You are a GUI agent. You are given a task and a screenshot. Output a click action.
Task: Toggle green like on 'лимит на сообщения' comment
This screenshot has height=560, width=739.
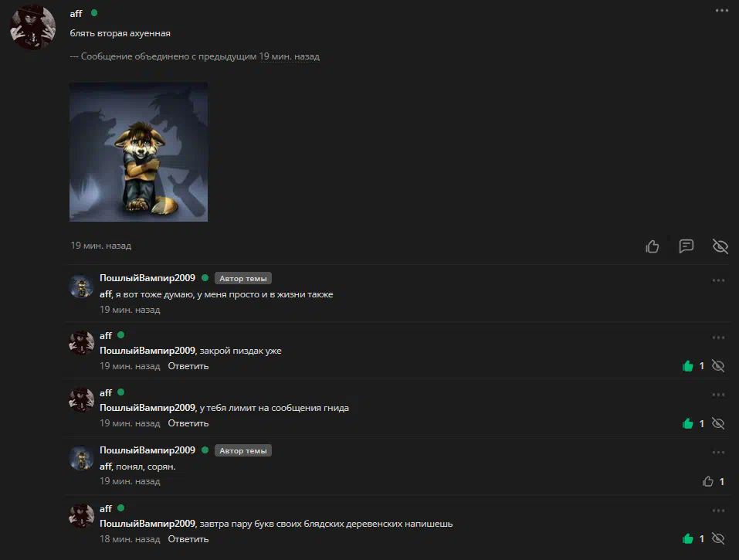pyautogui.click(x=688, y=423)
